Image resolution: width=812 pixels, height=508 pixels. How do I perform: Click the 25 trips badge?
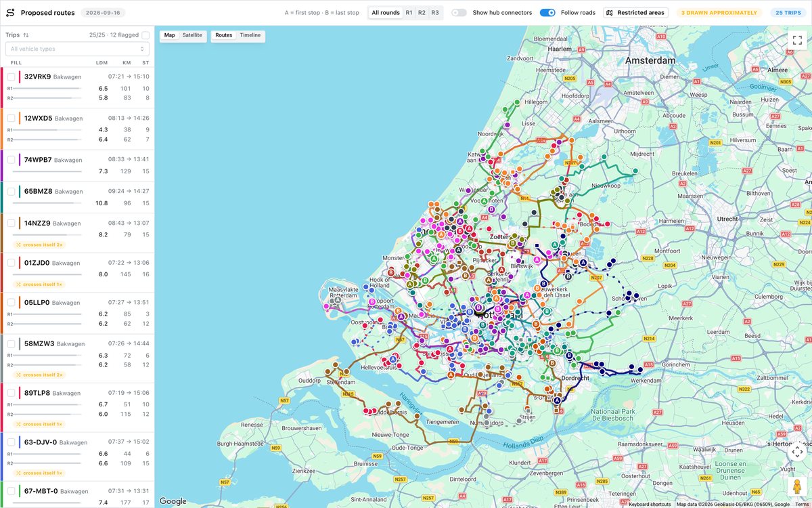[788, 13]
